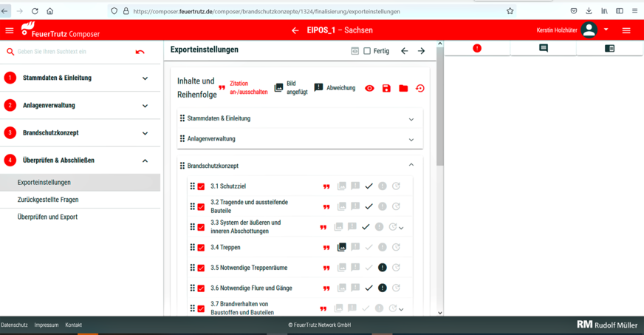Collapse the Brandschutzkonzept export section

click(411, 166)
